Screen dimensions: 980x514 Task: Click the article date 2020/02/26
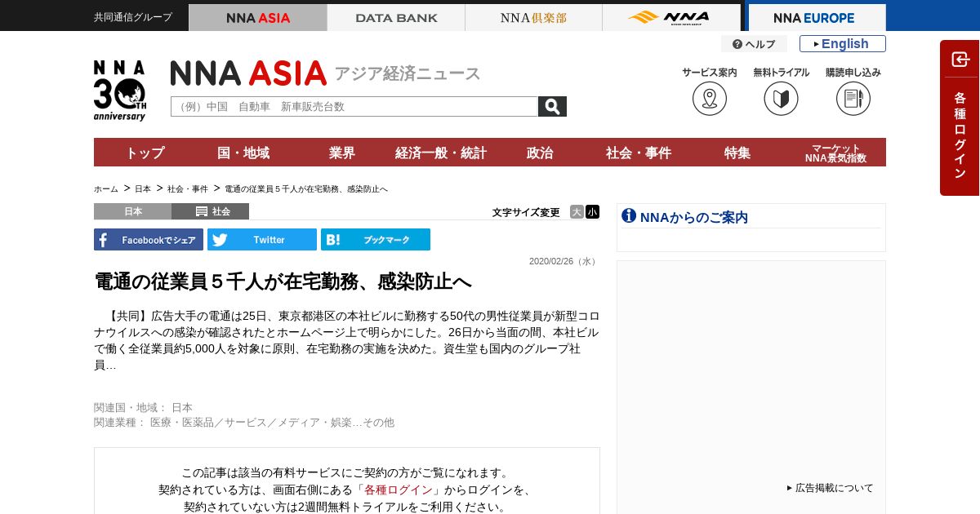coord(563,261)
